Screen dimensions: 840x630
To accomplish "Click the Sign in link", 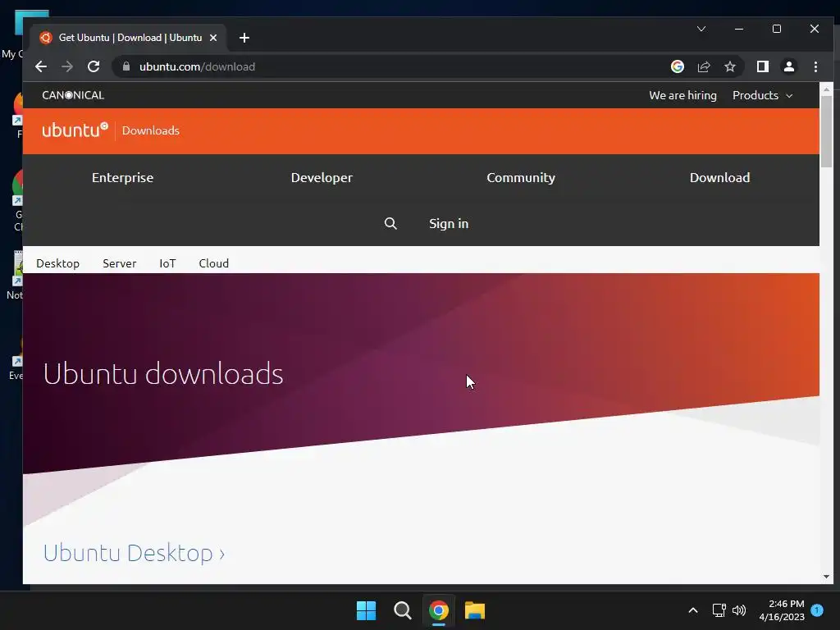I will click(449, 223).
